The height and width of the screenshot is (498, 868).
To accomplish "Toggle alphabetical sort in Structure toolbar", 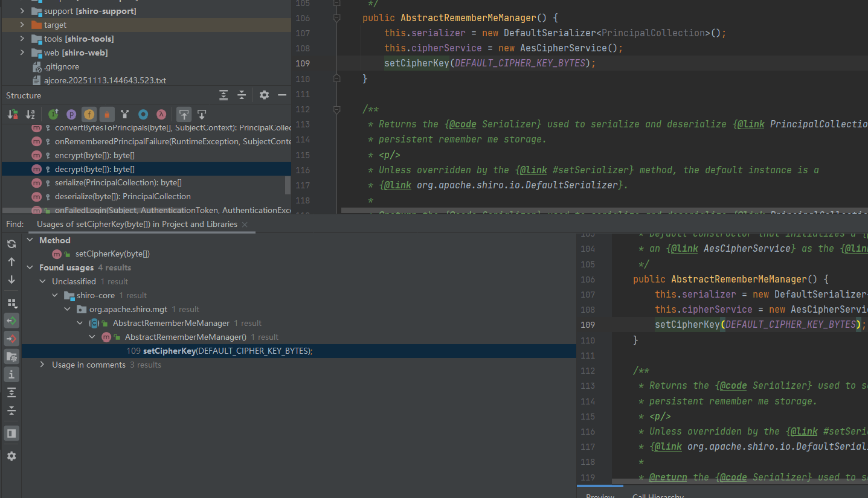I will coord(30,114).
